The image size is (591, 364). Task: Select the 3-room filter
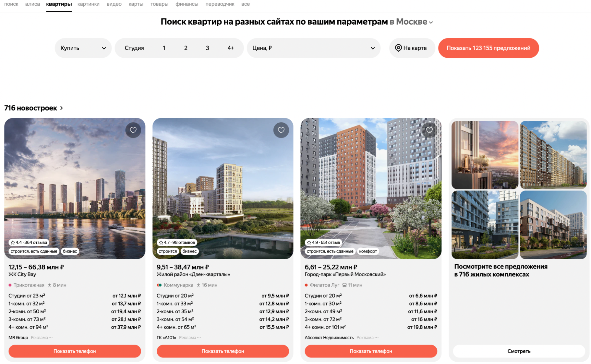208,48
